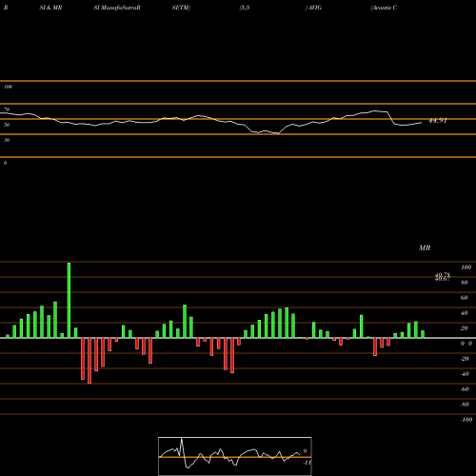The width and height of the screenshot is (476, 476).
Task: Click the MR axis label -80
Action: (x=465, y=405)
